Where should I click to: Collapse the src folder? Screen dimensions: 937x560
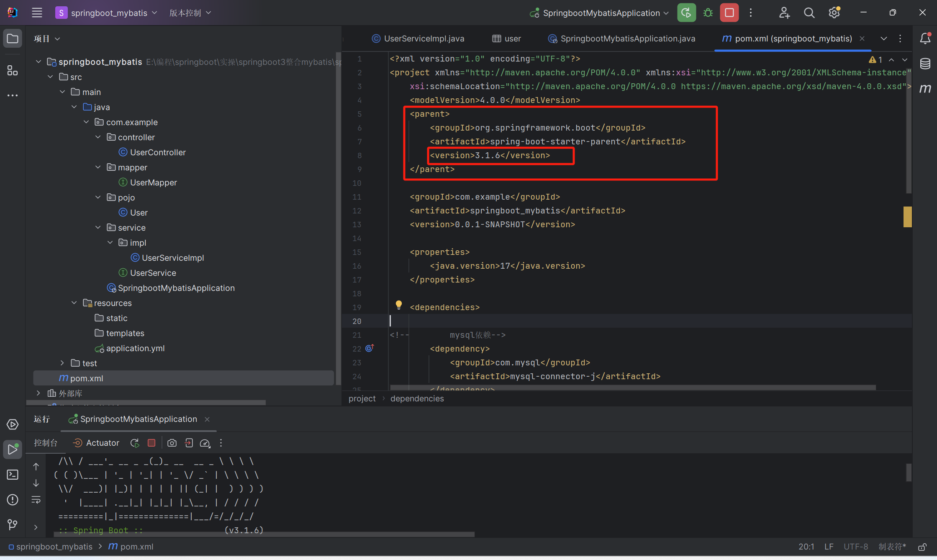coord(50,77)
